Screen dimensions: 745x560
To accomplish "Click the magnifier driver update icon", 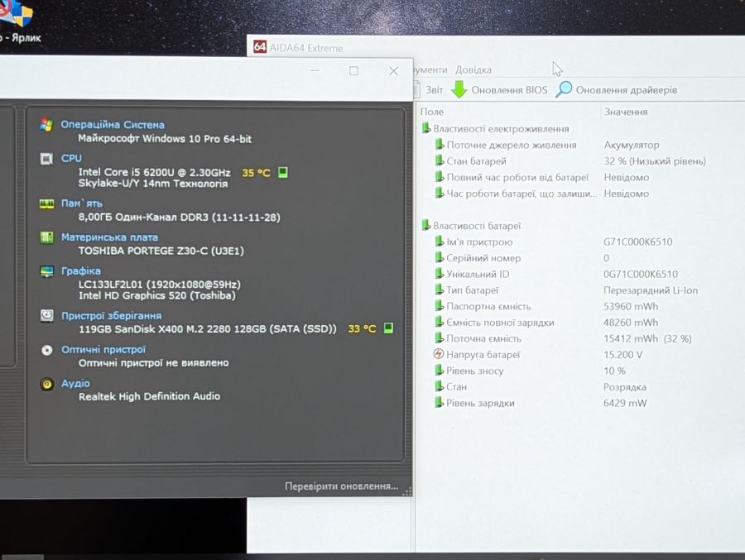I will 564,89.
